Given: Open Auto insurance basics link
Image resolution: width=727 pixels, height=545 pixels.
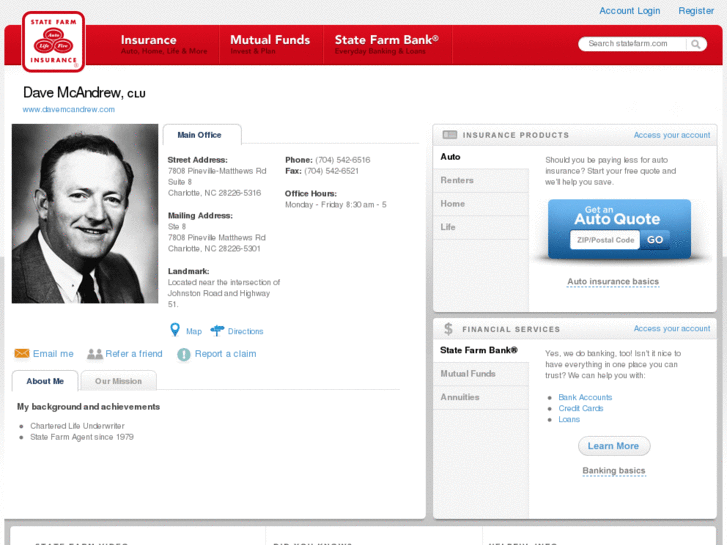Looking at the screenshot, I should pyautogui.click(x=613, y=282).
